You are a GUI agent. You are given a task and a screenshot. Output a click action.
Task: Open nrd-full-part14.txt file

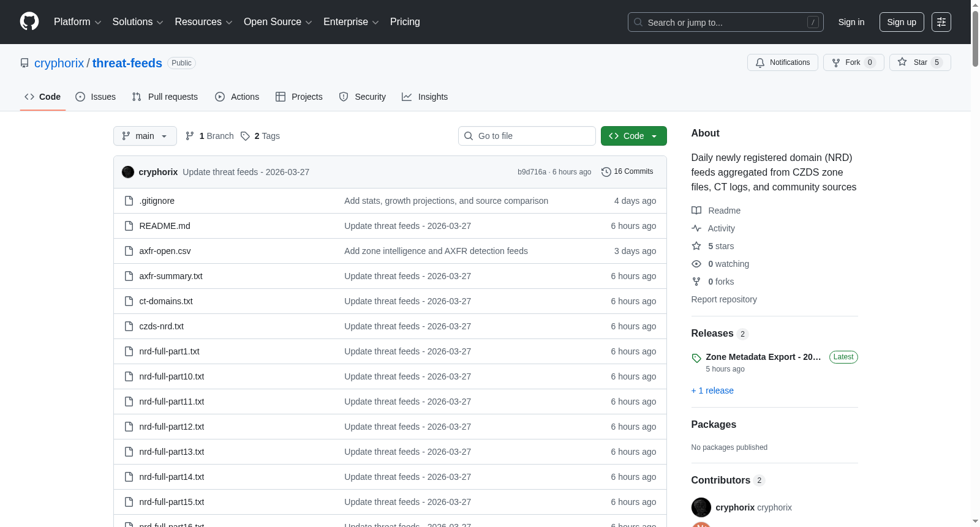point(171,477)
